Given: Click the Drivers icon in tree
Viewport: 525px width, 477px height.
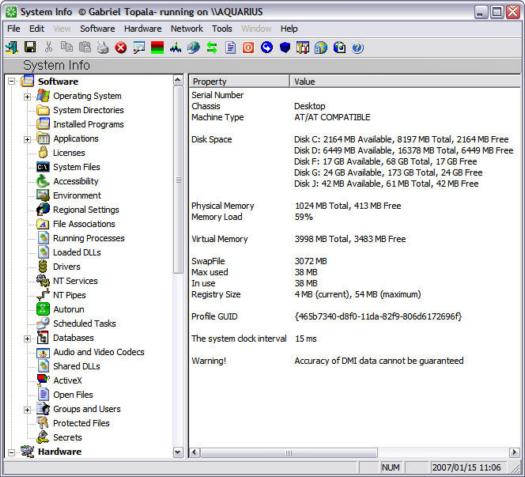Looking at the screenshot, I should pos(43,266).
